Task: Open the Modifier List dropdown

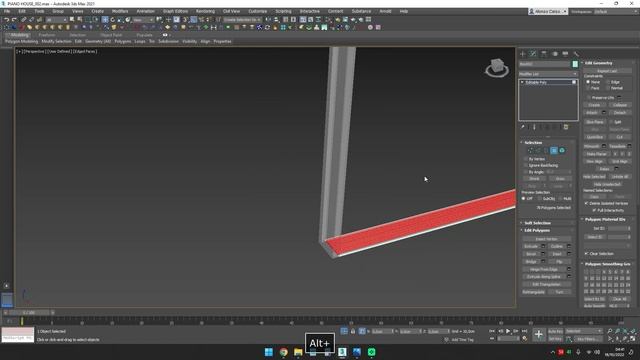Action: tap(548, 74)
